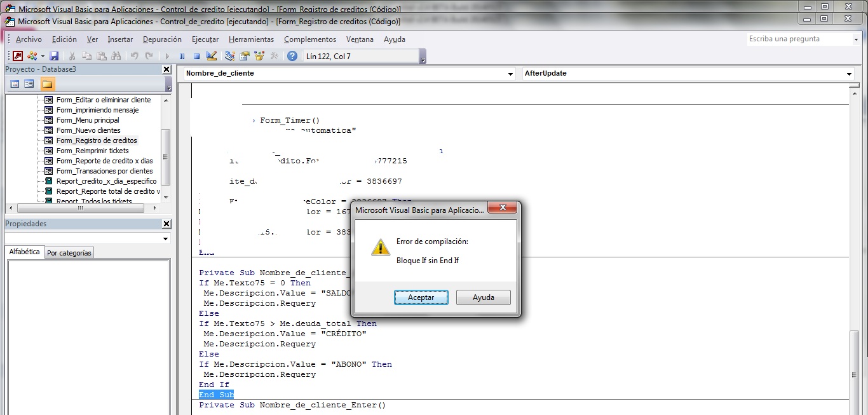Open the Complementos menu
The image size is (868, 415).
click(x=310, y=39)
